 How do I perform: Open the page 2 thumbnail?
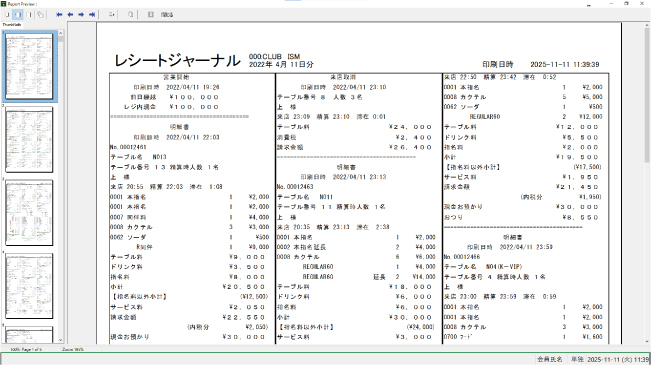coord(29,140)
